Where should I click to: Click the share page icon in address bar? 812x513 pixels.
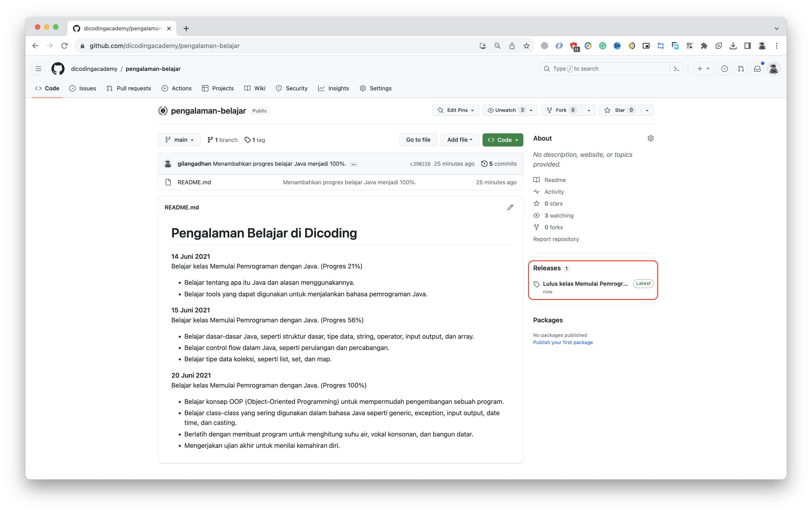[512, 46]
